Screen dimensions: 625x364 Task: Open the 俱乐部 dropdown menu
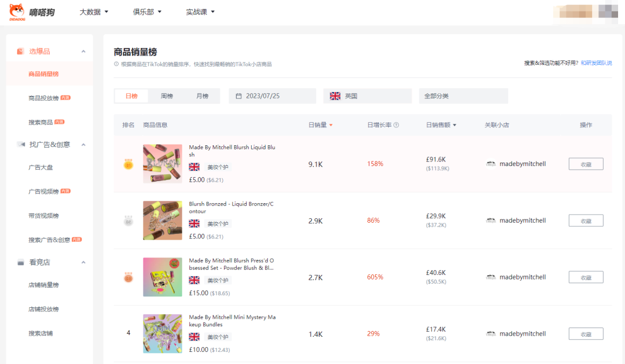tap(147, 12)
